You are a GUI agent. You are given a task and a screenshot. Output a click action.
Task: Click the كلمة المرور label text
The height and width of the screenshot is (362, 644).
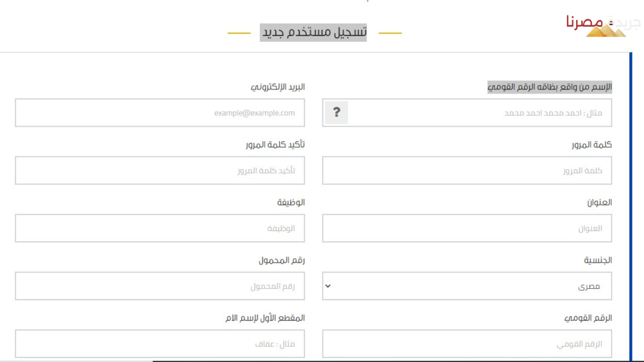coord(592,145)
